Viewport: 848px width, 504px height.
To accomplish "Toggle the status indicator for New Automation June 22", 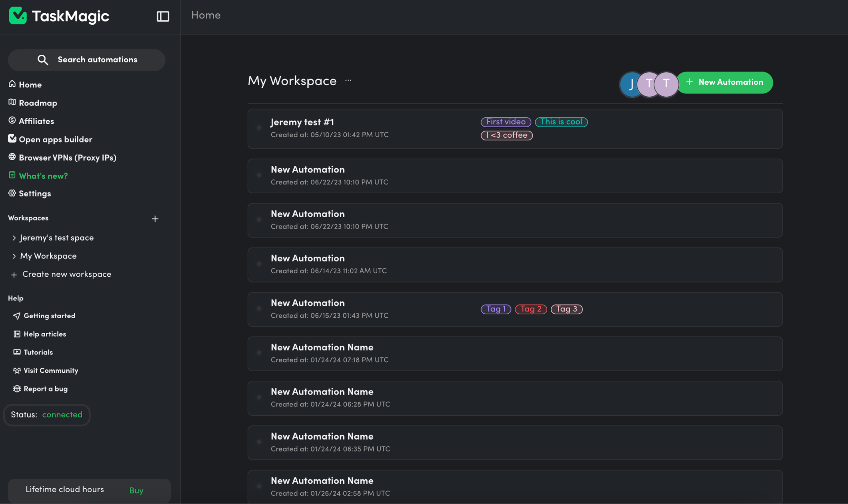I will (x=259, y=175).
